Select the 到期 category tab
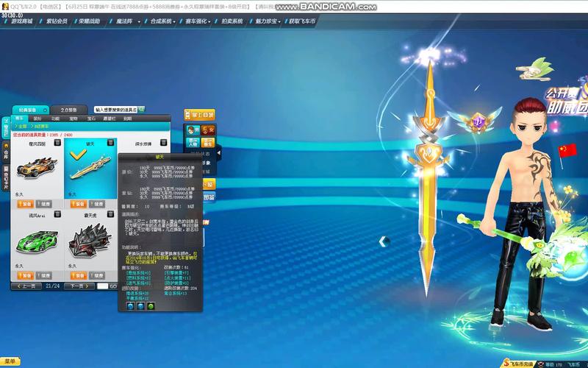588x368 pixels. [127, 118]
